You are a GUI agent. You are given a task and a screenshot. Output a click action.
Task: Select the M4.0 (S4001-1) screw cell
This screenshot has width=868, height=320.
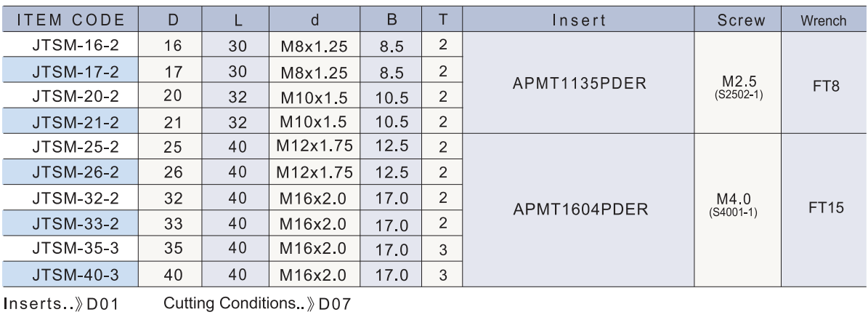click(x=737, y=211)
